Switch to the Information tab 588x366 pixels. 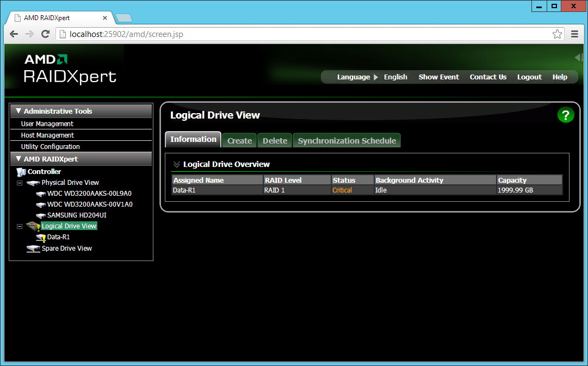point(193,139)
